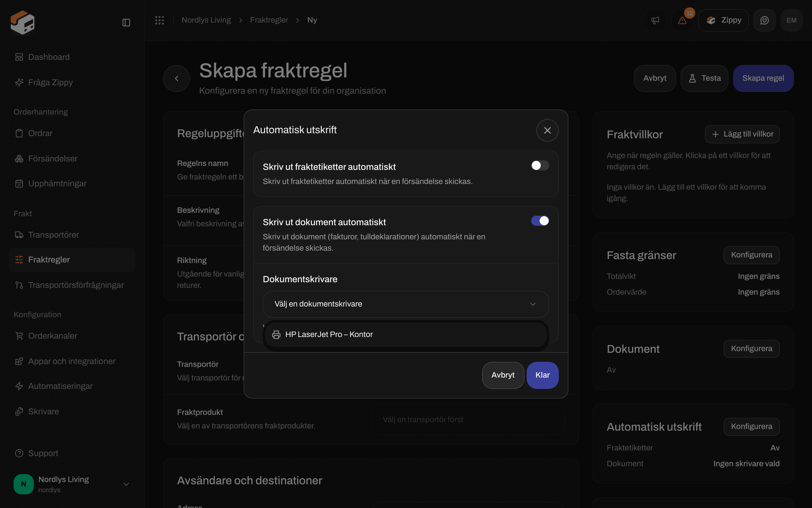The height and width of the screenshot is (508, 812).
Task: Open Skrivare in the sidebar
Action: tap(72, 411)
